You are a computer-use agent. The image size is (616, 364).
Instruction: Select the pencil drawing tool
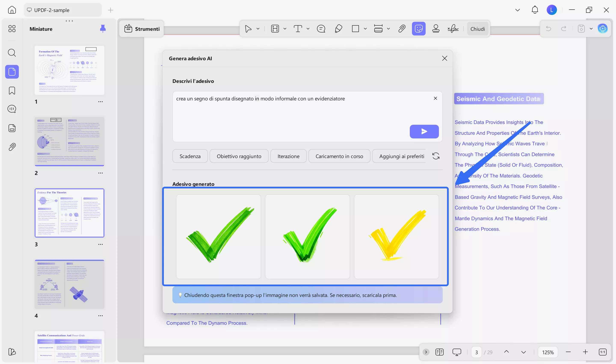click(x=338, y=29)
